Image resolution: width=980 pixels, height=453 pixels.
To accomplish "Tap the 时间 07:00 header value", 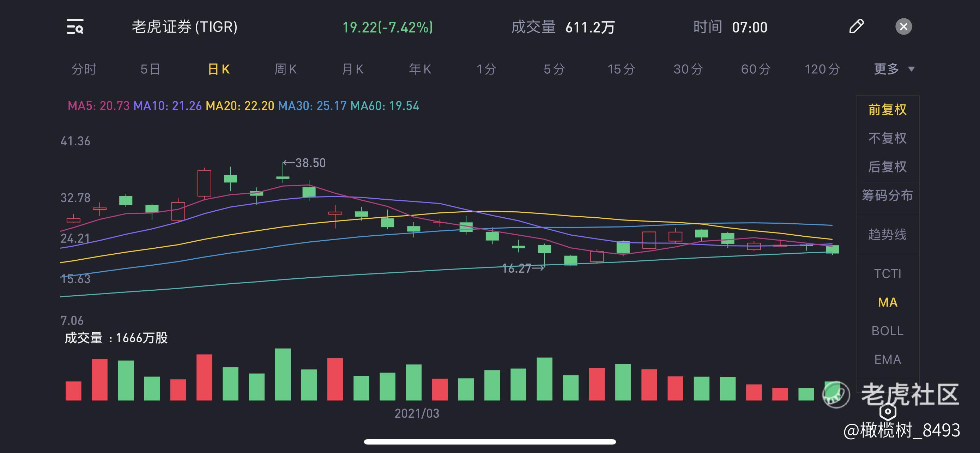I will pyautogui.click(x=731, y=28).
